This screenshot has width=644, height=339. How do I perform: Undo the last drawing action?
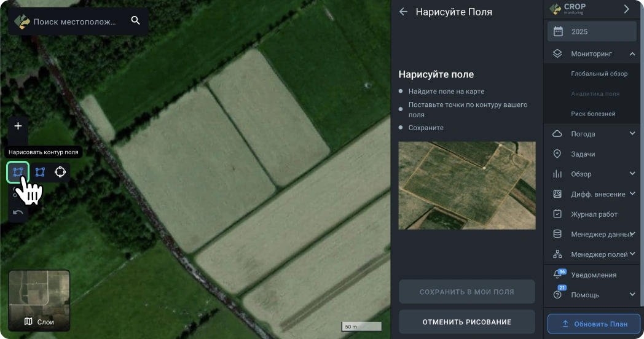[x=18, y=212]
